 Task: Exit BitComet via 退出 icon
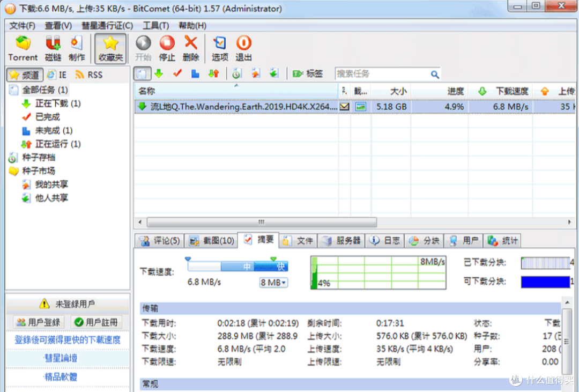(x=244, y=48)
